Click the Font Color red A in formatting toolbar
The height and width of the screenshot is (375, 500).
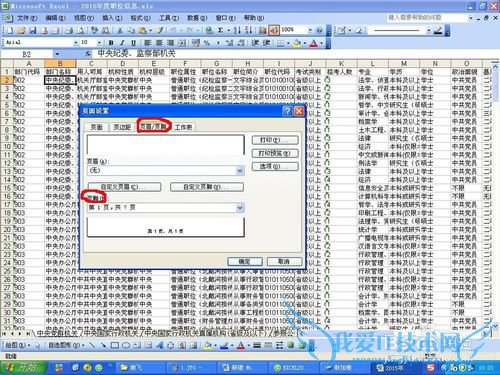313,43
